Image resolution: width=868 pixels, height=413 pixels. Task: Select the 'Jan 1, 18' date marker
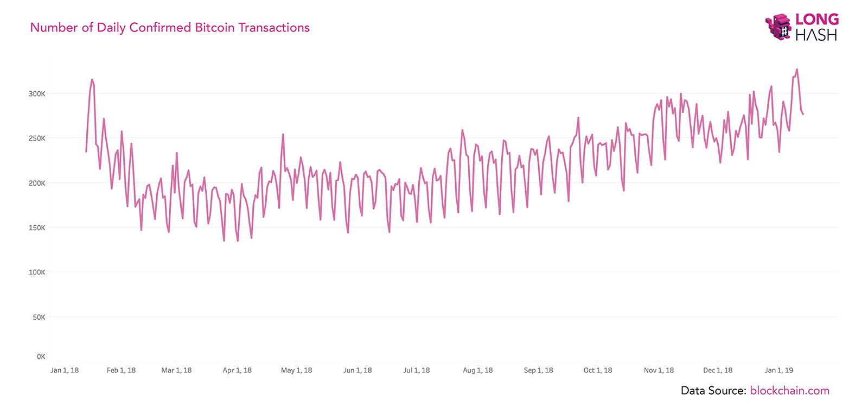click(x=65, y=371)
